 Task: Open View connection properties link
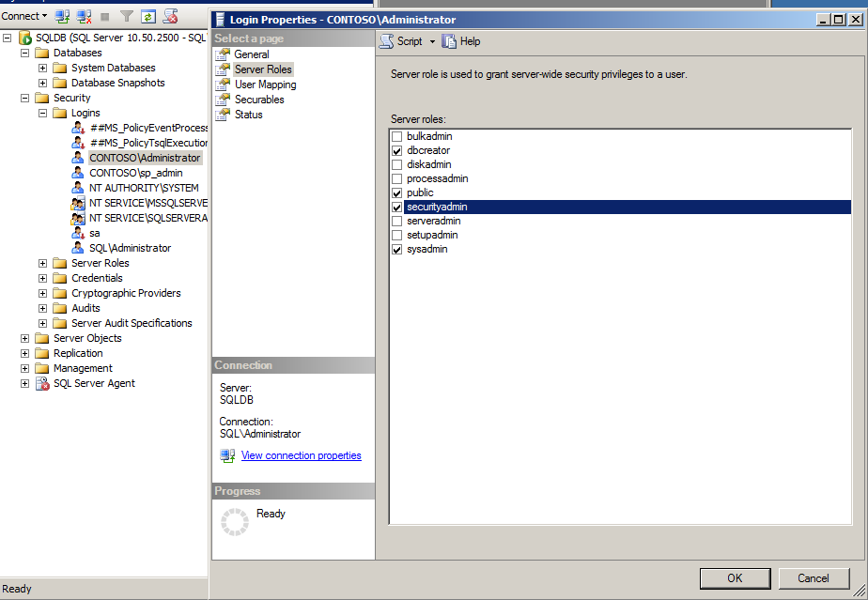(301, 455)
